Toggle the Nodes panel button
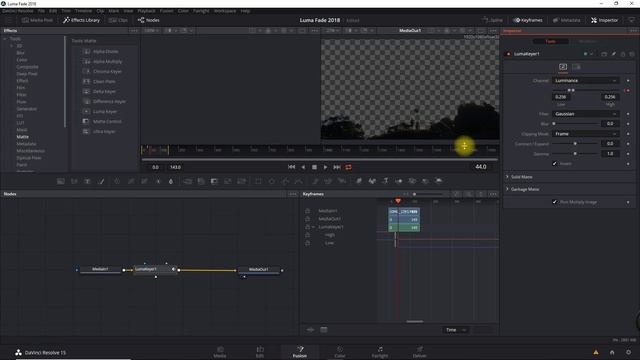The image size is (640, 360). [x=149, y=20]
